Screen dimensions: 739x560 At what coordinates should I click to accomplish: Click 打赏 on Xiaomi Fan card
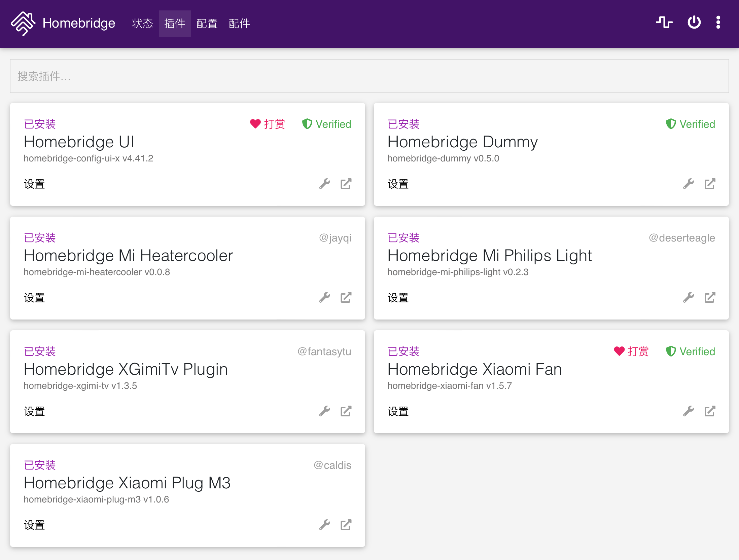[x=632, y=351]
